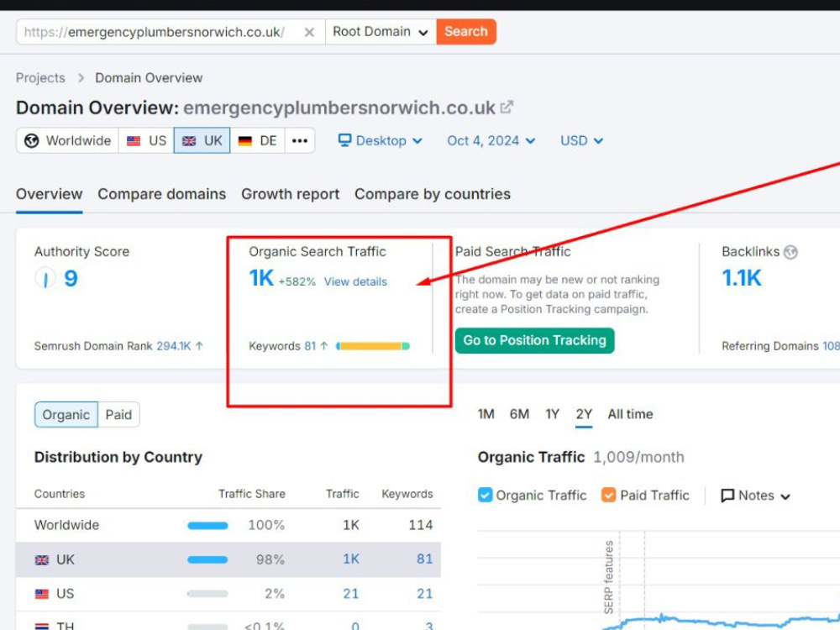
Task: Click the UK row traffic 1K
Action: click(x=351, y=559)
